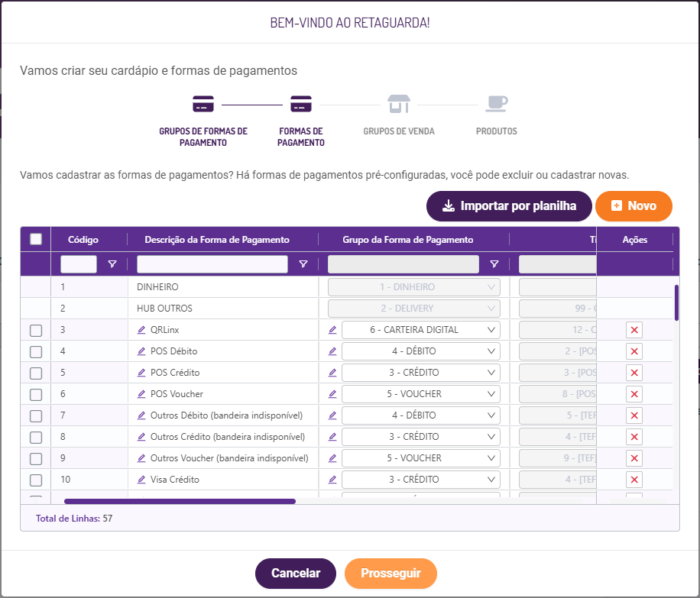The height and width of the screenshot is (598, 700).
Task: Click the Prosseguir button
Action: (x=391, y=574)
